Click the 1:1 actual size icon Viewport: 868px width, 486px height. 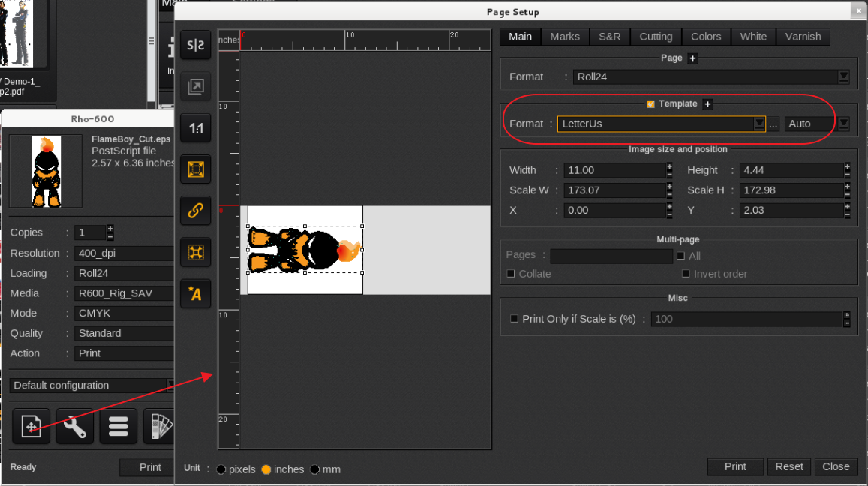click(195, 129)
